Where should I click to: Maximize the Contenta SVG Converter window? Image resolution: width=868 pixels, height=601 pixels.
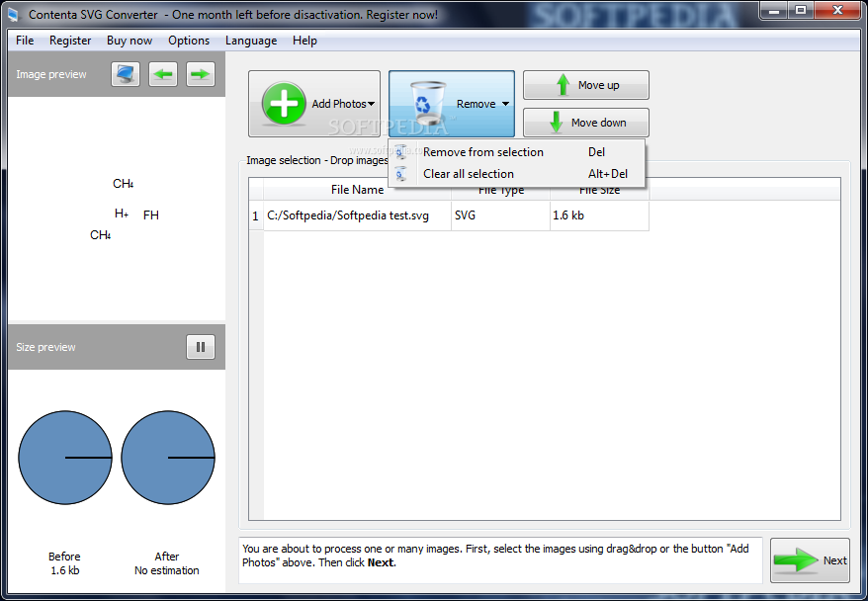801,11
